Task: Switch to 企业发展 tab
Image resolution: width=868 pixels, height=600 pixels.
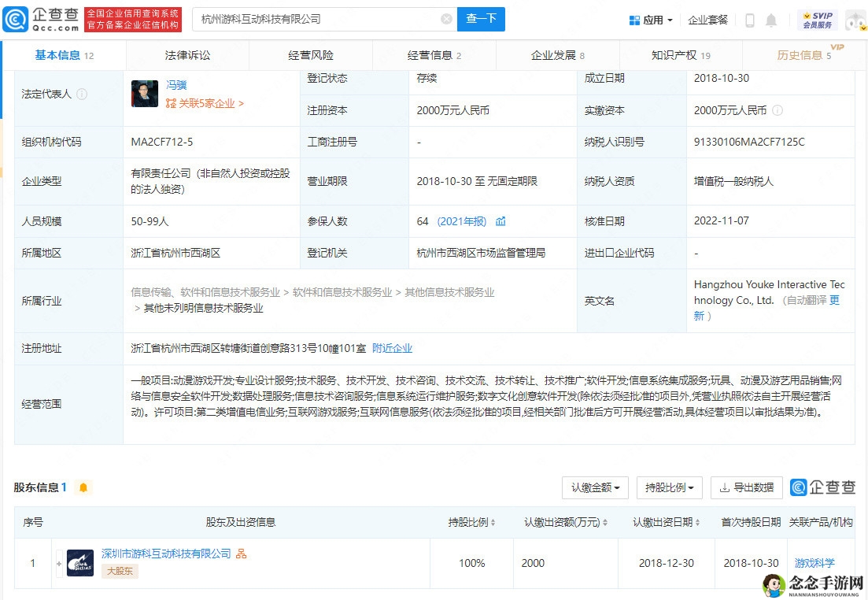Action: (557, 55)
